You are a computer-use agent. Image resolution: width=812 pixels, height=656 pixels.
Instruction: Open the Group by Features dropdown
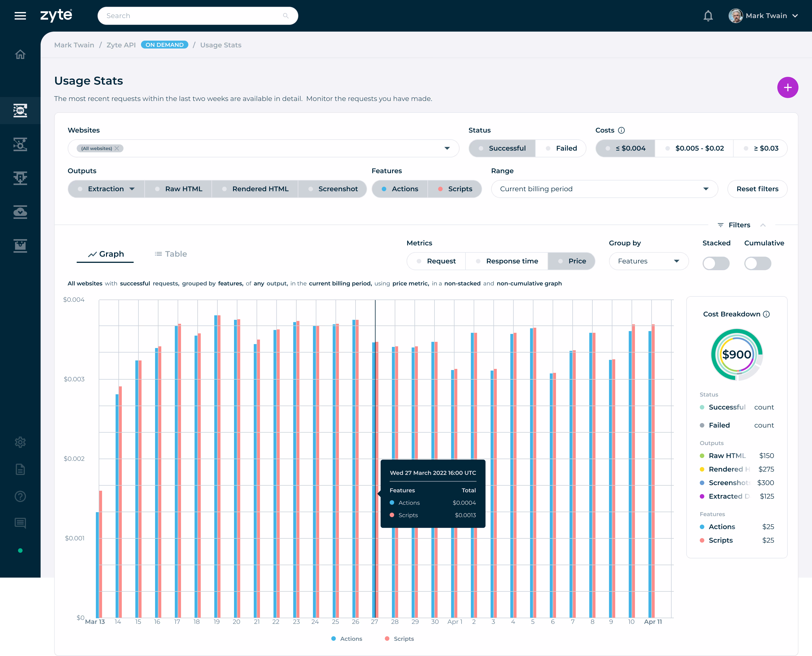click(x=648, y=261)
